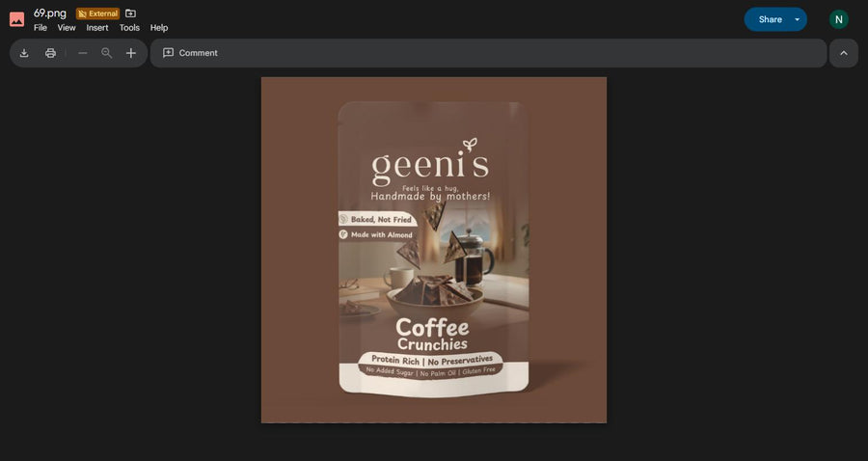Click the red image file type icon
Image resolution: width=868 pixels, height=461 pixels.
[16, 19]
